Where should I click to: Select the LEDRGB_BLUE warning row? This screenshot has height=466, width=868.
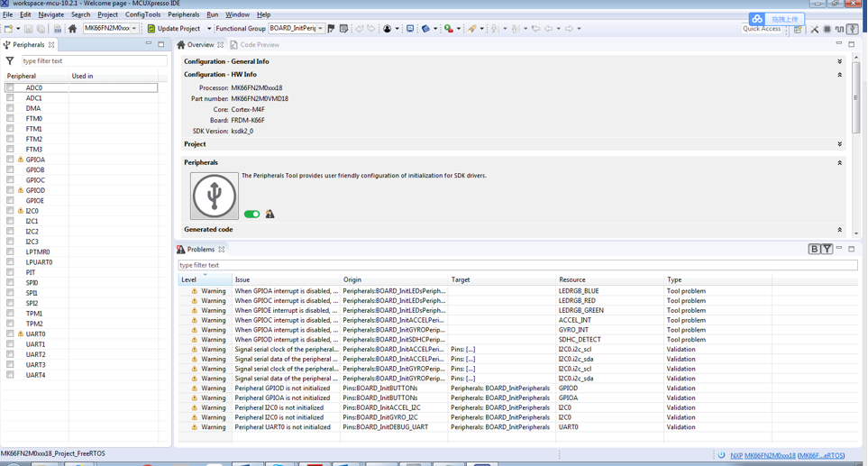click(517, 291)
